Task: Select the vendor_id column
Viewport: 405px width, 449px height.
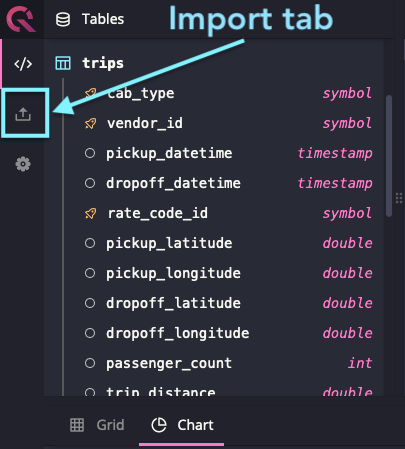Action: coord(145,123)
